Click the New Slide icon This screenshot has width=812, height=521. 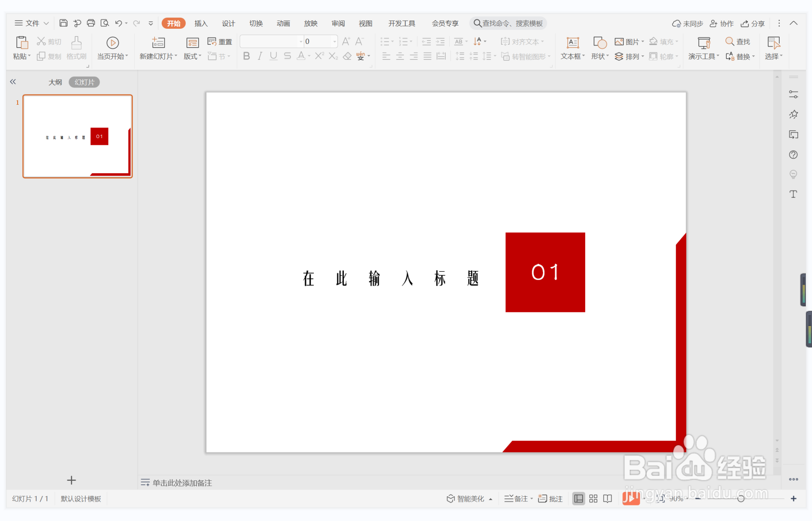(158, 43)
